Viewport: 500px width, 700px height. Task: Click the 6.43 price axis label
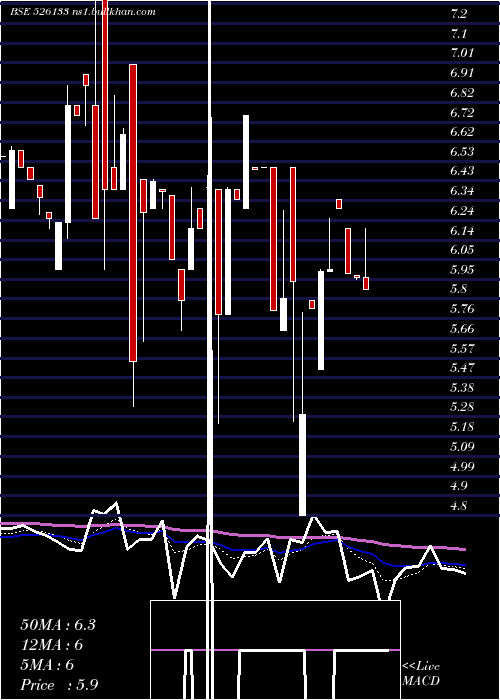(x=462, y=171)
